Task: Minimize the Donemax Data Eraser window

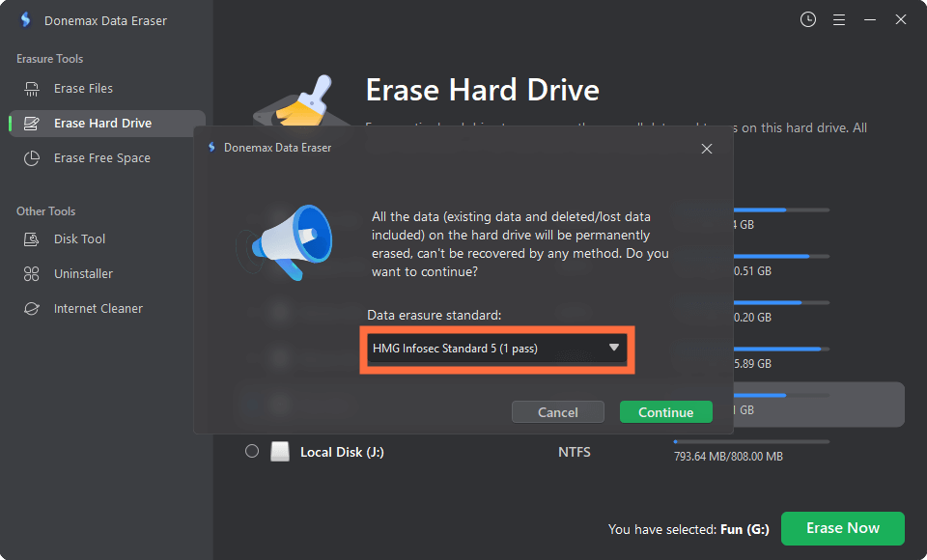Action: [870, 20]
